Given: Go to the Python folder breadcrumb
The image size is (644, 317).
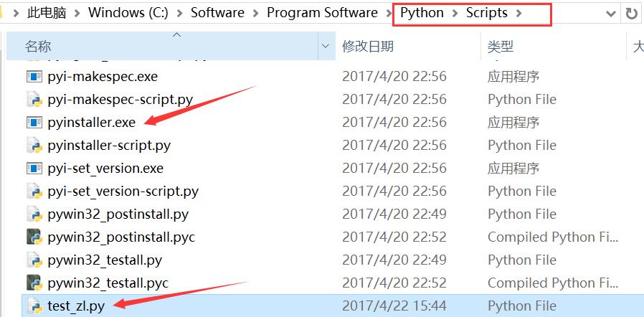Looking at the screenshot, I should [422, 13].
